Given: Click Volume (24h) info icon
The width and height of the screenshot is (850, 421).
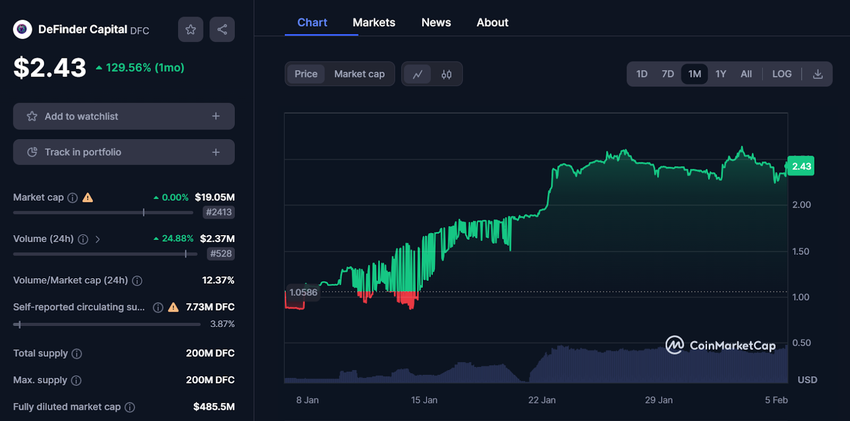Looking at the screenshot, I should tap(83, 240).
